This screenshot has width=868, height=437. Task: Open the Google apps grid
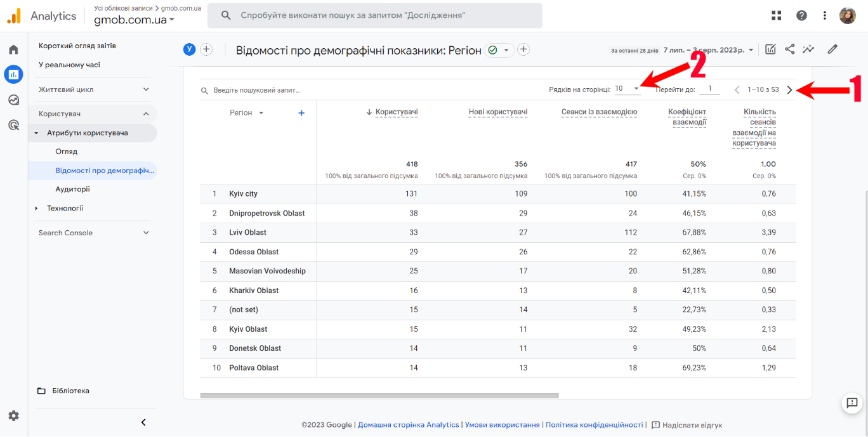[776, 15]
